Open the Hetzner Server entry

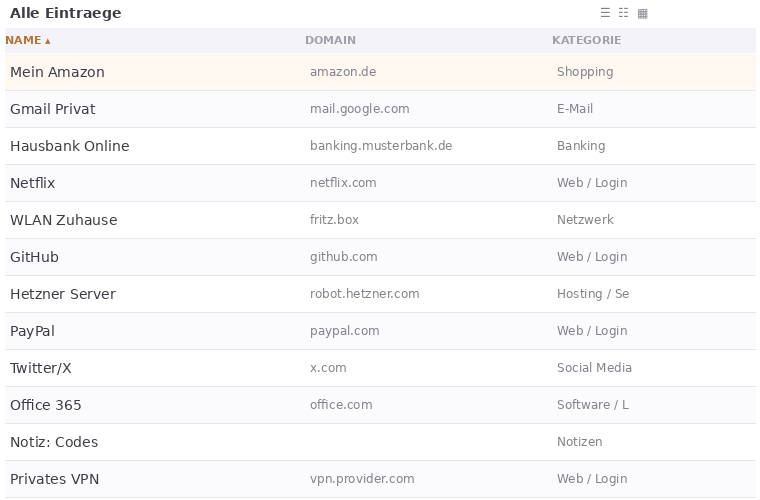[x=62, y=294]
